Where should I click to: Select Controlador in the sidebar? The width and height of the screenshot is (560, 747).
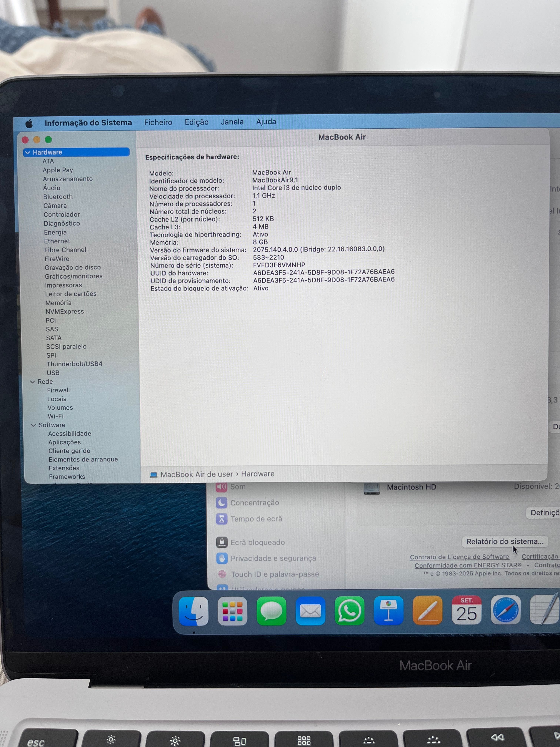click(61, 214)
